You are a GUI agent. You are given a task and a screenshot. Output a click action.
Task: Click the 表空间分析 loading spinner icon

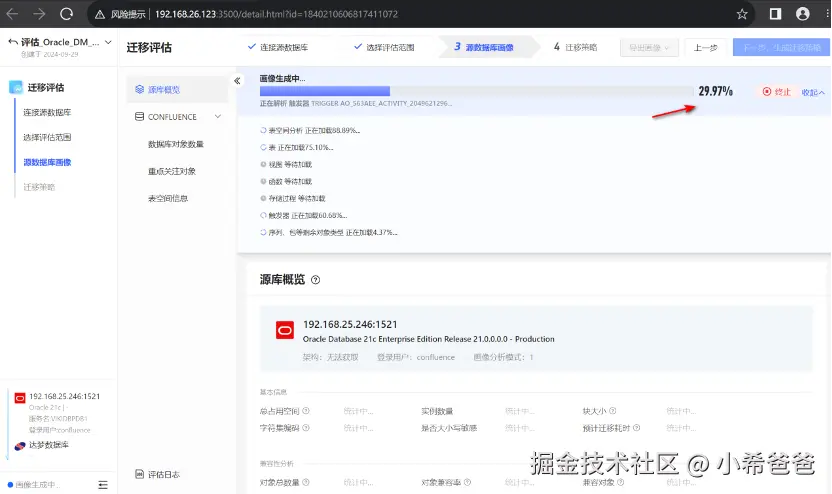pyautogui.click(x=263, y=130)
